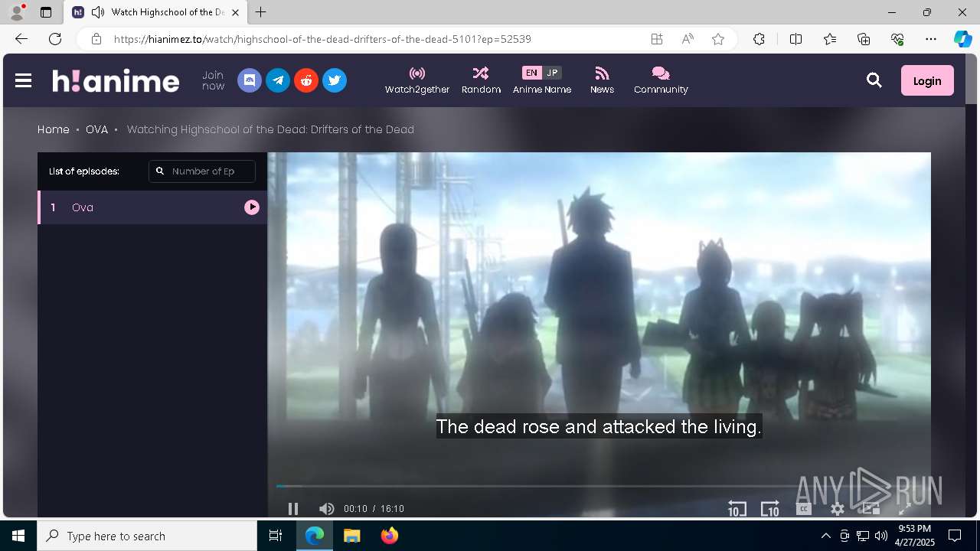The image size is (980, 551).
Task: Go back in browser history
Action: (x=21, y=39)
